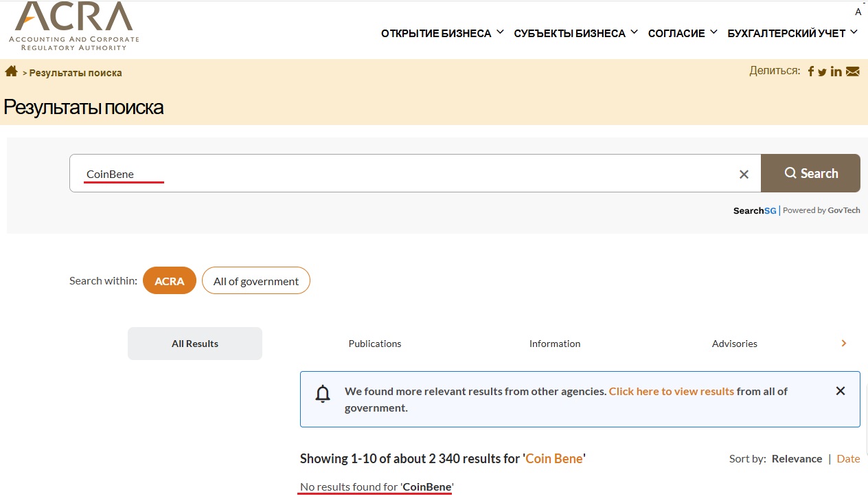Click here to view results link
868x503 pixels.
pyautogui.click(x=672, y=391)
